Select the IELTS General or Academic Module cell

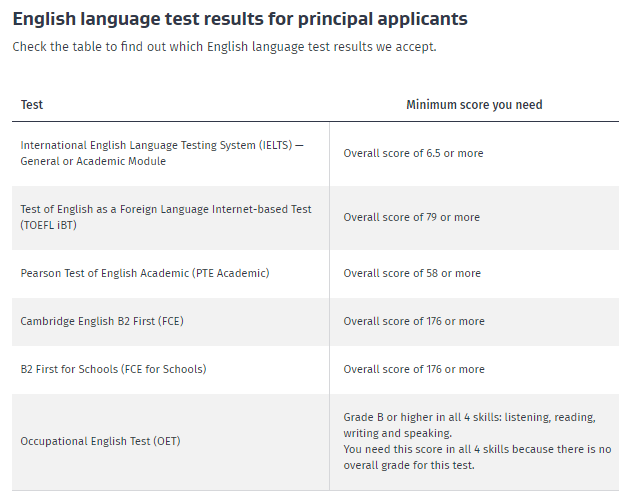pyautogui.click(x=170, y=153)
